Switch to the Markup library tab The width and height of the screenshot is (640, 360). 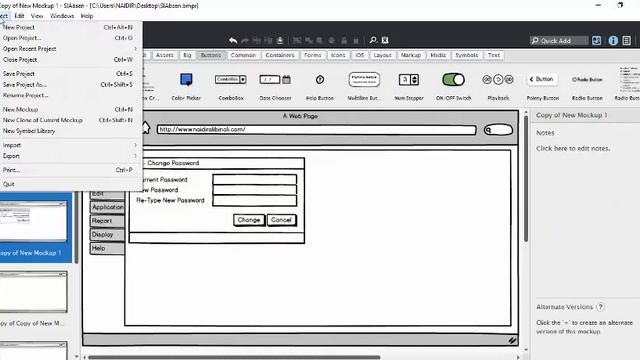[x=411, y=55]
